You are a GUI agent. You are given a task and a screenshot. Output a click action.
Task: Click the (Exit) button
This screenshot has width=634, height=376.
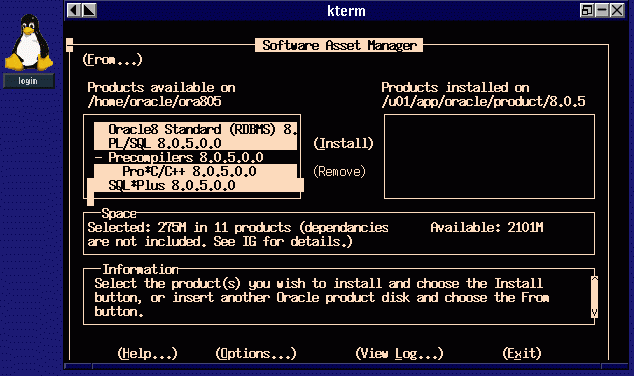point(522,353)
